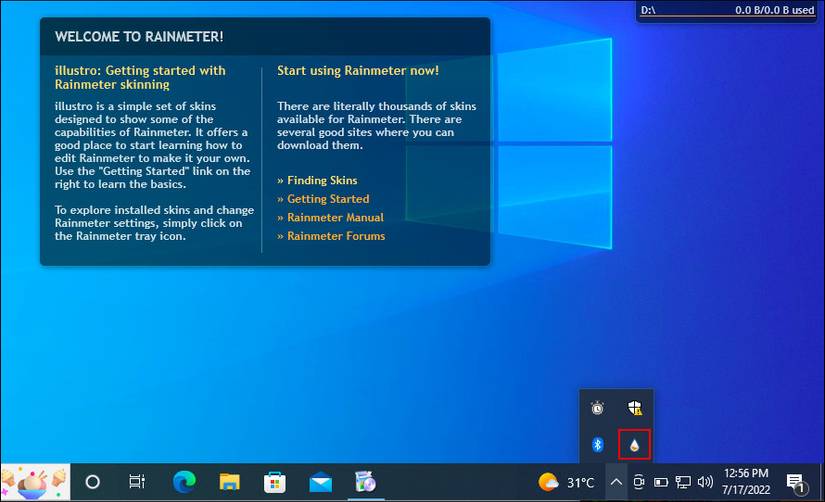Open the clock showing 12:56 PM
This screenshot has width=825, height=502.
click(746, 481)
